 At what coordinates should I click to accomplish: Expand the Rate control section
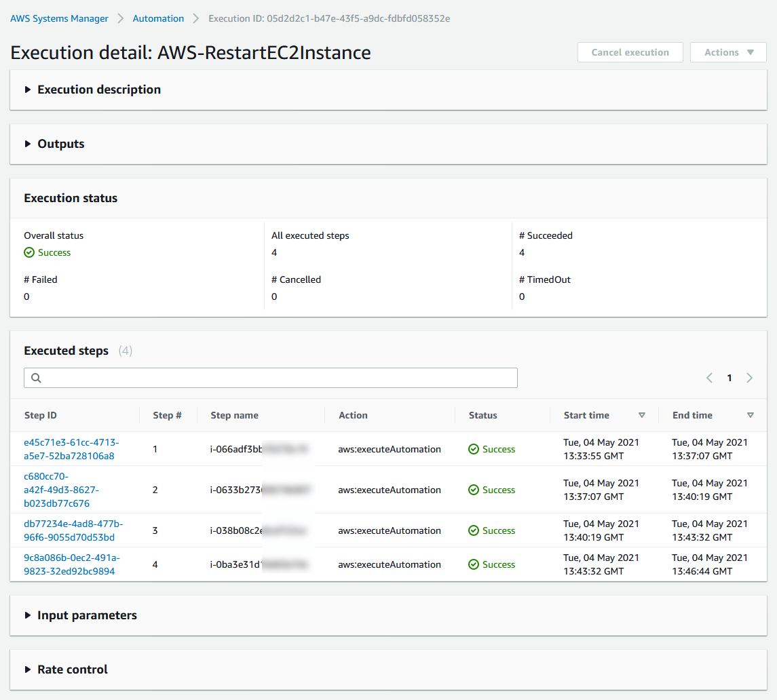(x=66, y=669)
